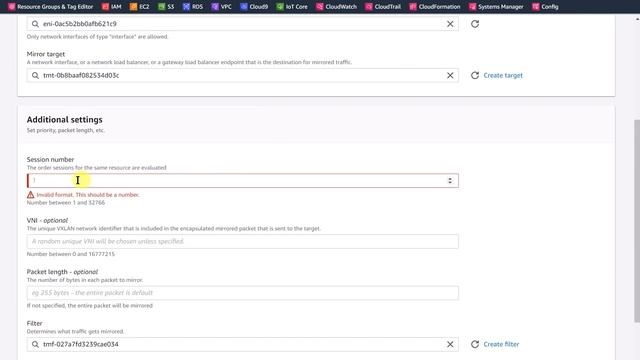
Task: Open the CloudFormation service shortcut
Action: click(435, 7)
